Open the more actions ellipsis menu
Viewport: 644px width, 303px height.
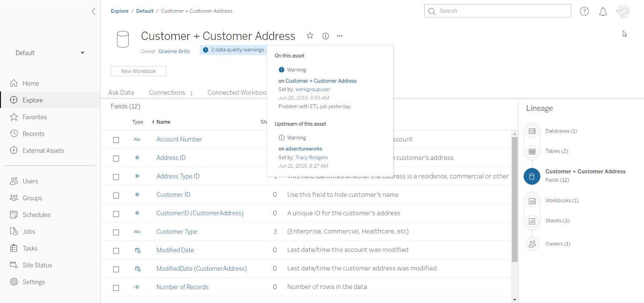click(340, 36)
